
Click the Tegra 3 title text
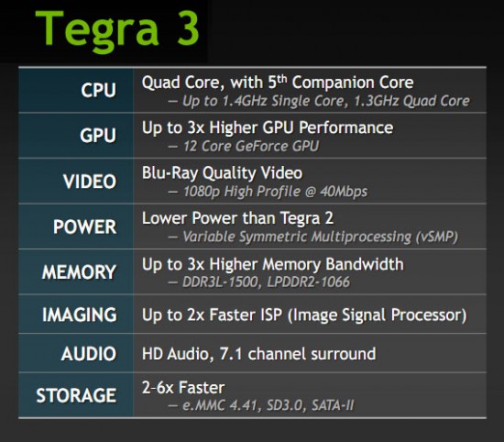(117, 31)
